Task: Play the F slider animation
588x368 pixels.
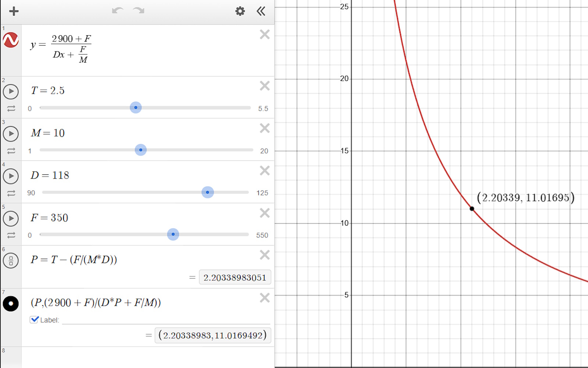Action: [x=11, y=219]
